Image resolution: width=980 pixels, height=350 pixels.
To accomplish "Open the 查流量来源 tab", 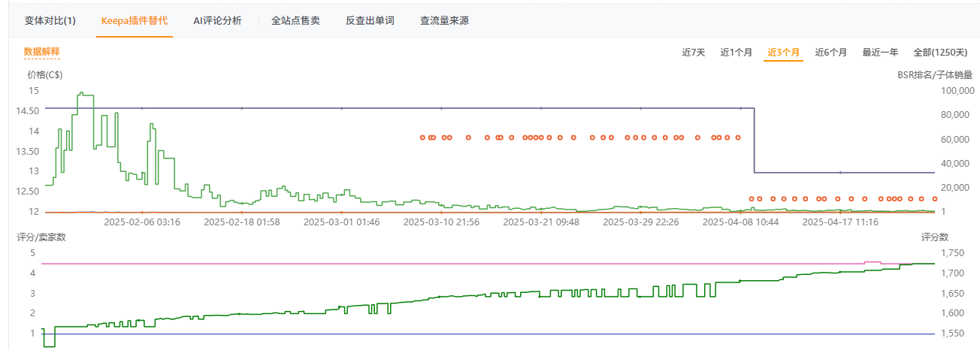I will point(444,20).
